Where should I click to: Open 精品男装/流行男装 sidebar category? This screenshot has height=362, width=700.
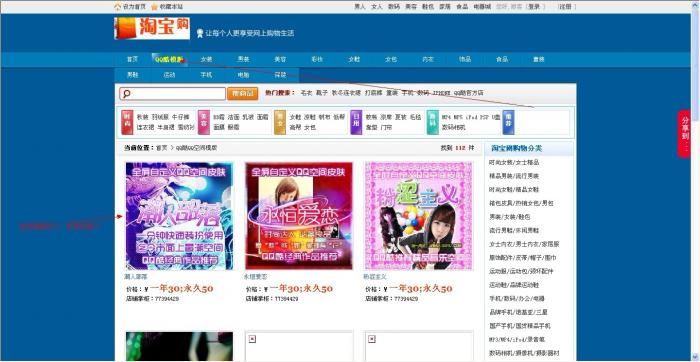pos(514,176)
